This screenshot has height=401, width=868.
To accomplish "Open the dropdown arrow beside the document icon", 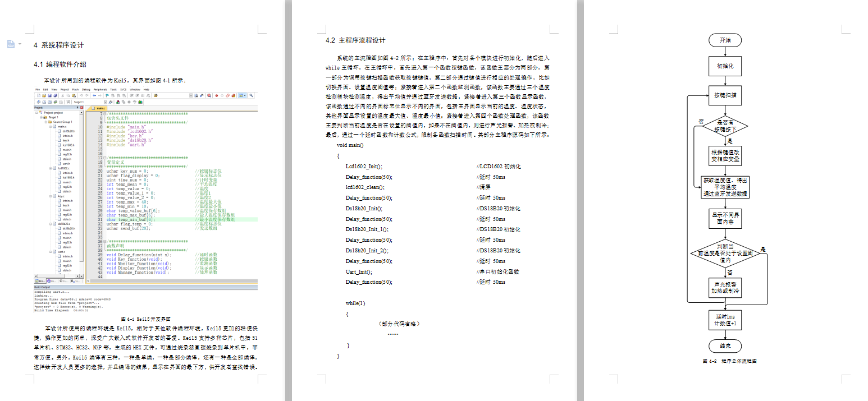I will (x=20, y=44).
